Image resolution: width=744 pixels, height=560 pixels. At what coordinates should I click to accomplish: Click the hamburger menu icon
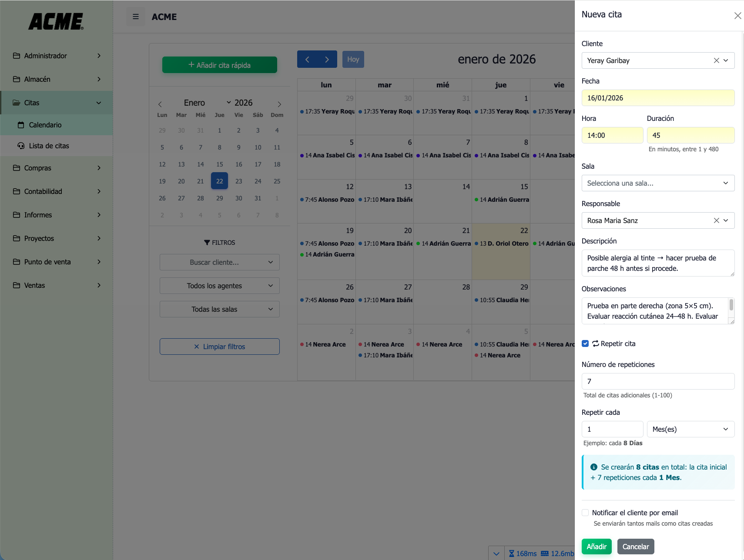136,17
